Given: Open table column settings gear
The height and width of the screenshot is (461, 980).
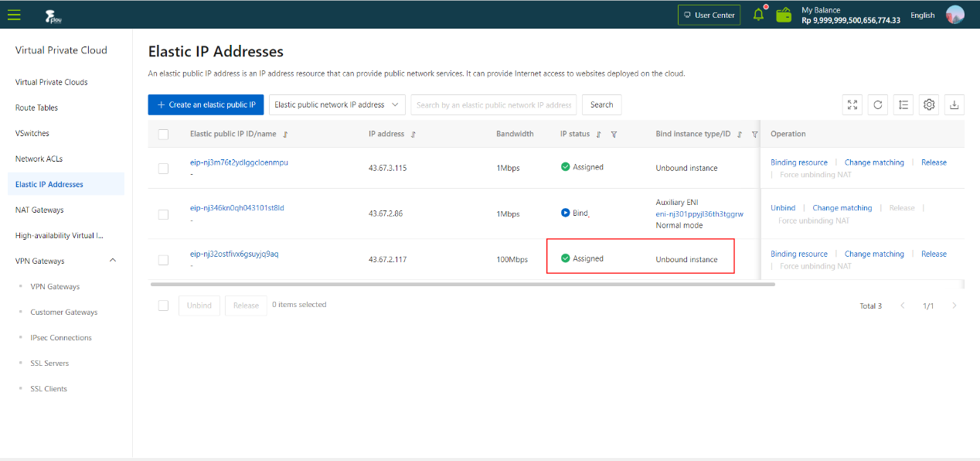Looking at the screenshot, I should click(x=929, y=105).
